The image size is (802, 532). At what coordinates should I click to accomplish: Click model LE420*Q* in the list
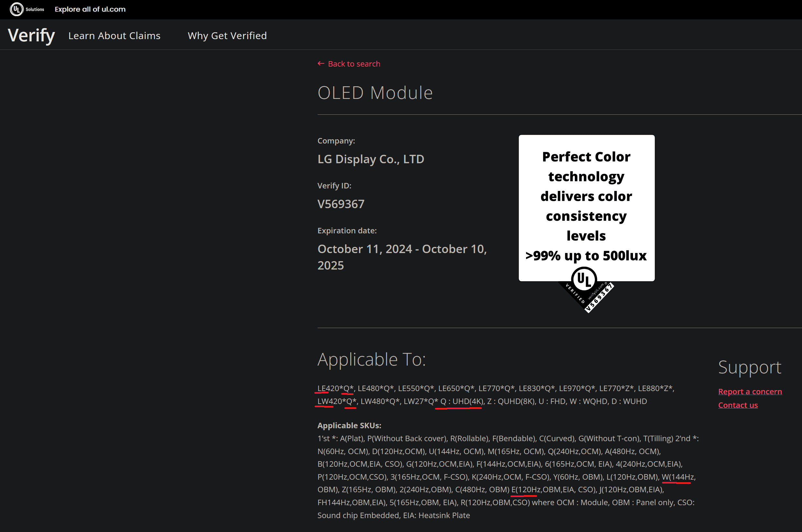[335, 388]
